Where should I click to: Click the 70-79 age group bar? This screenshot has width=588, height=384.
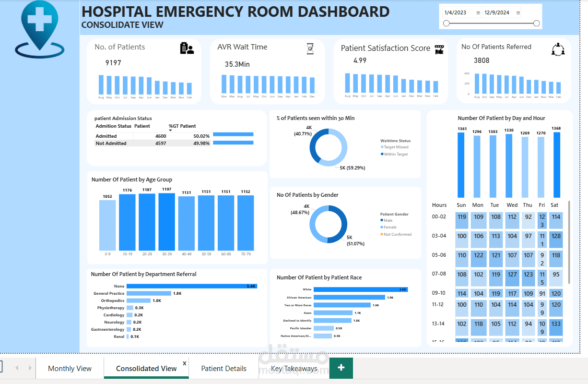pos(245,223)
